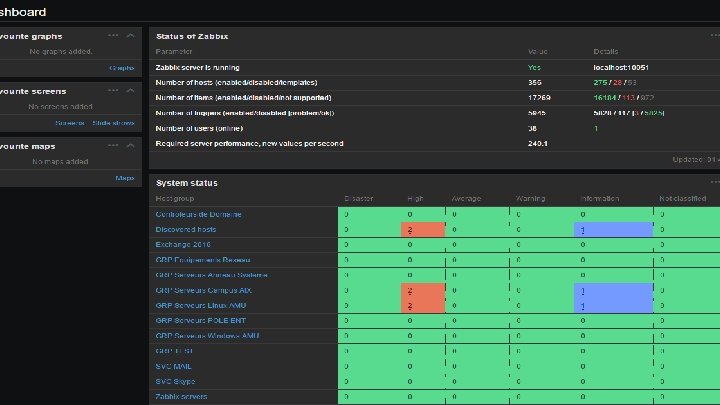Click the Status of Zabbix widget title

[192, 36]
